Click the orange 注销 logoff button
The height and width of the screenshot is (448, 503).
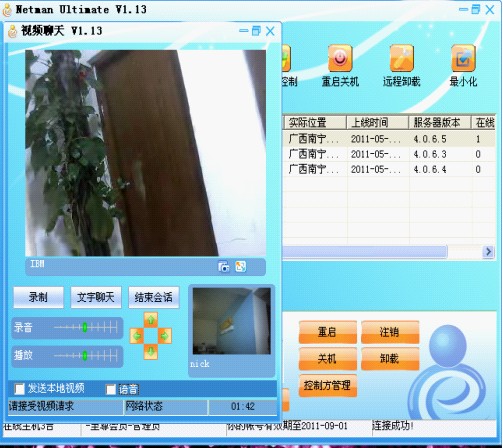pos(390,332)
